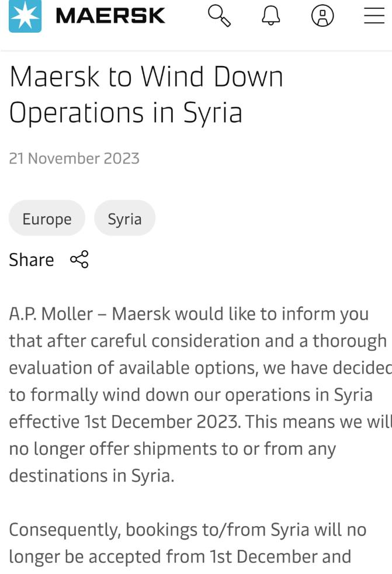Click the text destinations in Syria

click(91, 476)
